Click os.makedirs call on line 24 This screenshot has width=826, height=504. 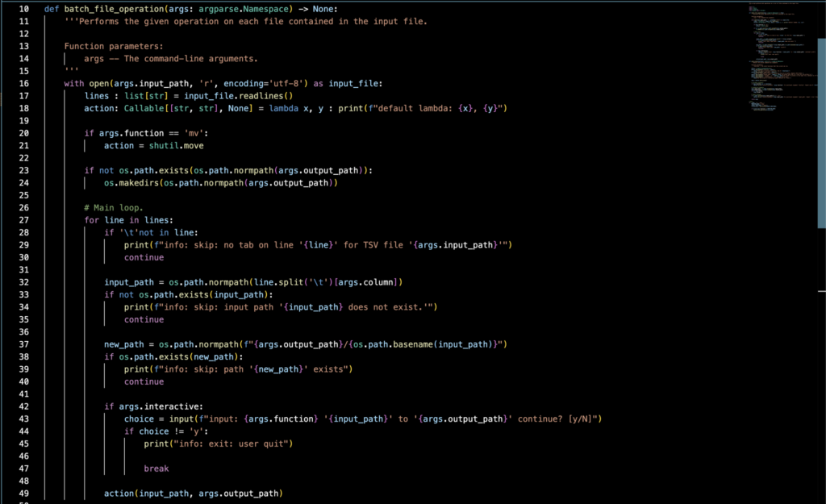click(221, 183)
